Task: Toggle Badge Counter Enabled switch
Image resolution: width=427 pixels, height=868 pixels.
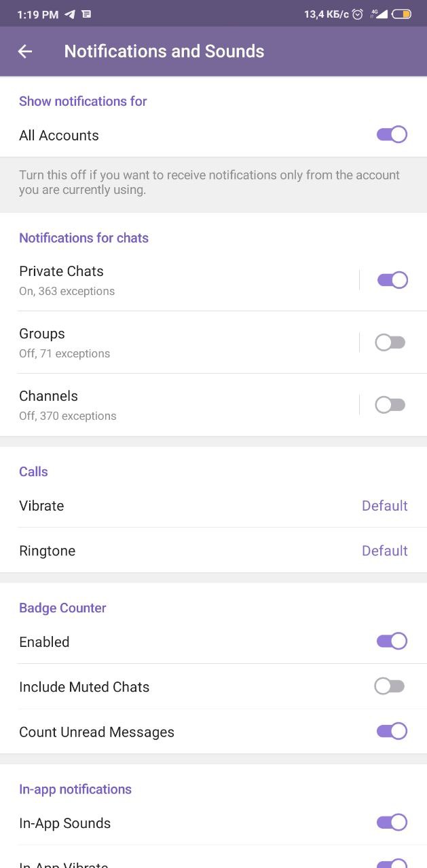Action: pyautogui.click(x=392, y=641)
